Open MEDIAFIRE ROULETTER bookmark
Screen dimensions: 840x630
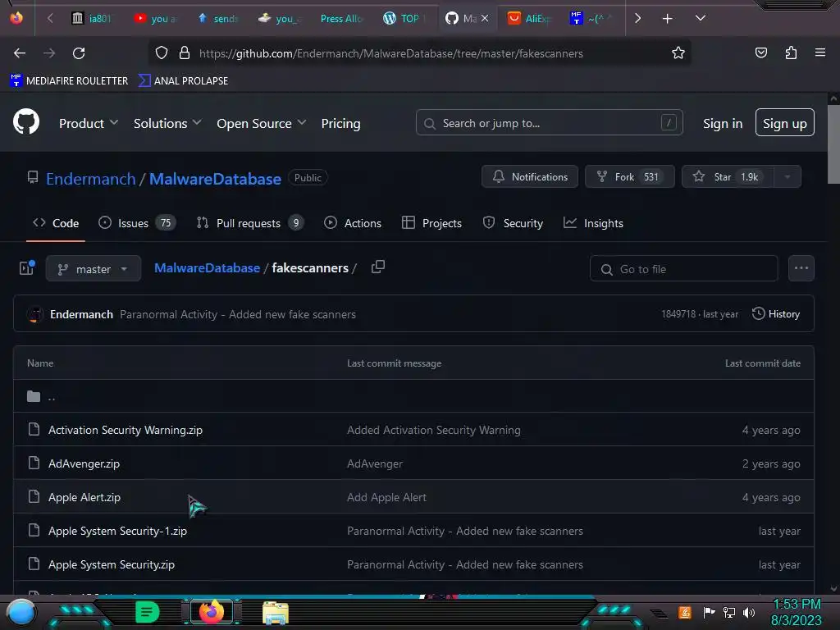click(69, 81)
